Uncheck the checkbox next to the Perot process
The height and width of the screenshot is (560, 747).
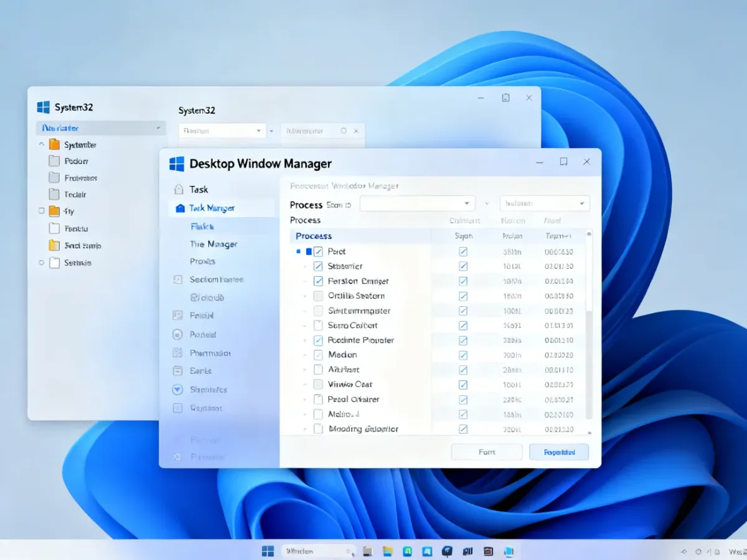[x=318, y=251]
